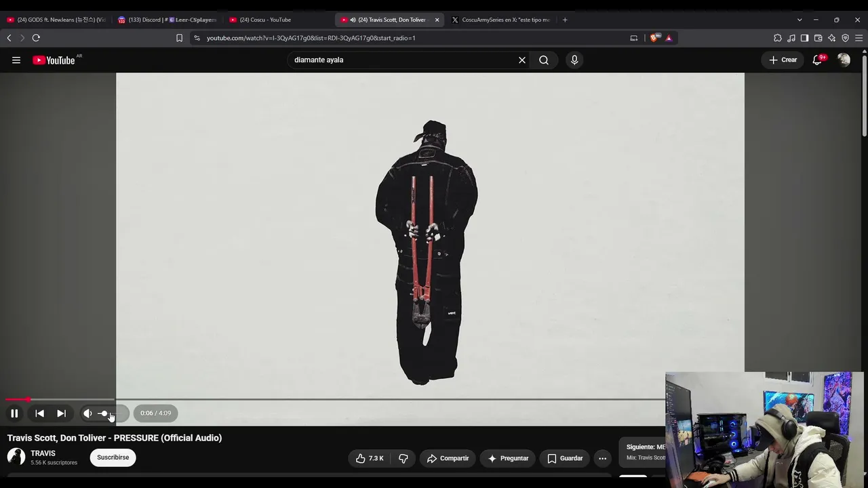The image size is (868, 488).
Task: Go to the YouTube home logo
Action: (54, 60)
